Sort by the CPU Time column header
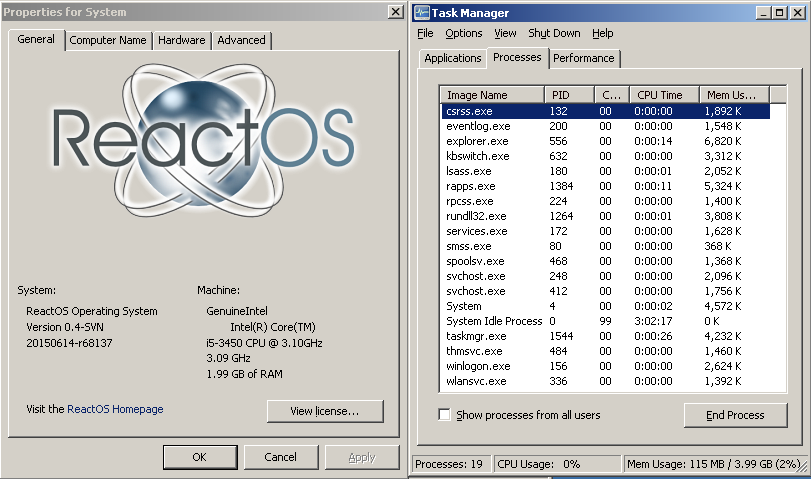The height and width of the screenshot is (479, 811). 664,95
